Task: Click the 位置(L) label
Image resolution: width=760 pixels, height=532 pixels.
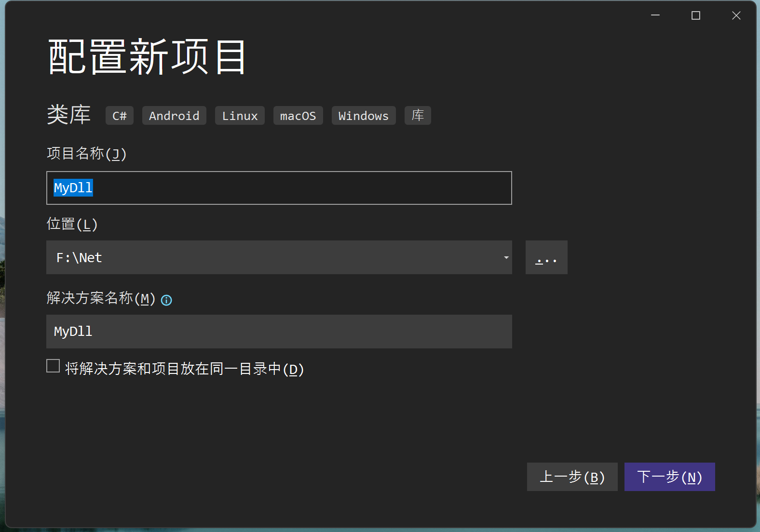Action: pyautogui.click(x=72, y=224)
